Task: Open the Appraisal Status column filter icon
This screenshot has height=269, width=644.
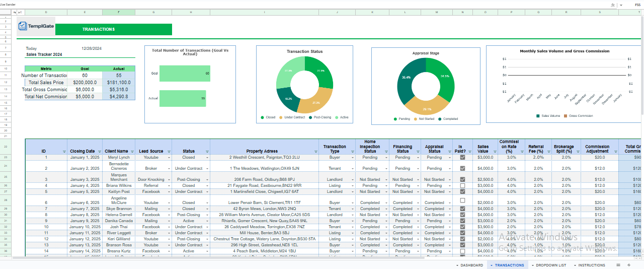Action: click(x=449, y=151)
